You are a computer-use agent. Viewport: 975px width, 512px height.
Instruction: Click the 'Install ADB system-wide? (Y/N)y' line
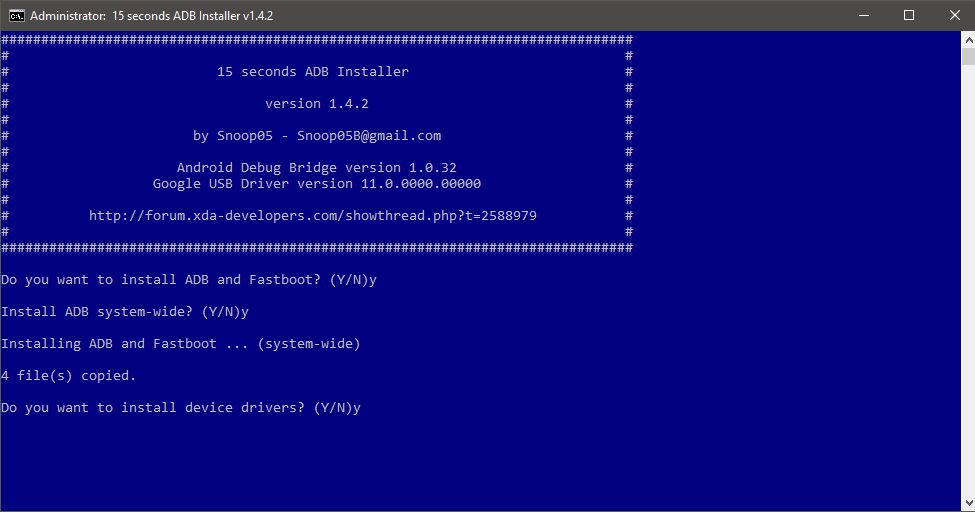pyautogui.click(x=125, y=312)
